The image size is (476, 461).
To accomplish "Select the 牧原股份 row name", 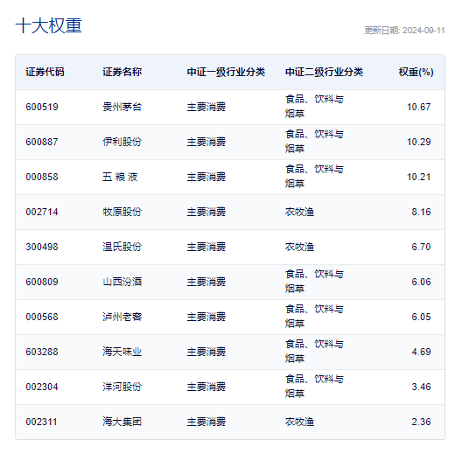I will pos(122,212).
